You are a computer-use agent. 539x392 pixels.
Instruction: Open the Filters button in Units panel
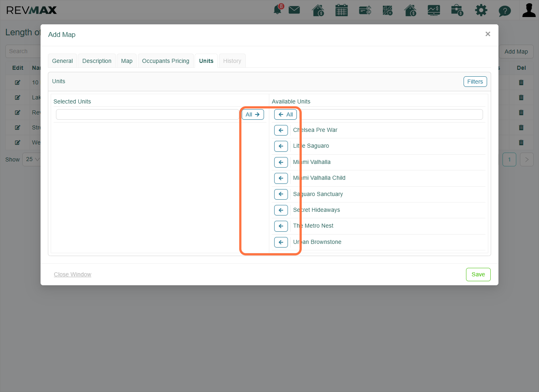point(475,82)
